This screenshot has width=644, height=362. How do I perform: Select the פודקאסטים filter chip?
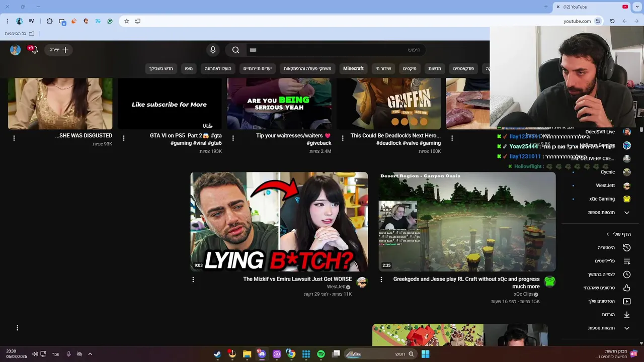click(463, 68)
